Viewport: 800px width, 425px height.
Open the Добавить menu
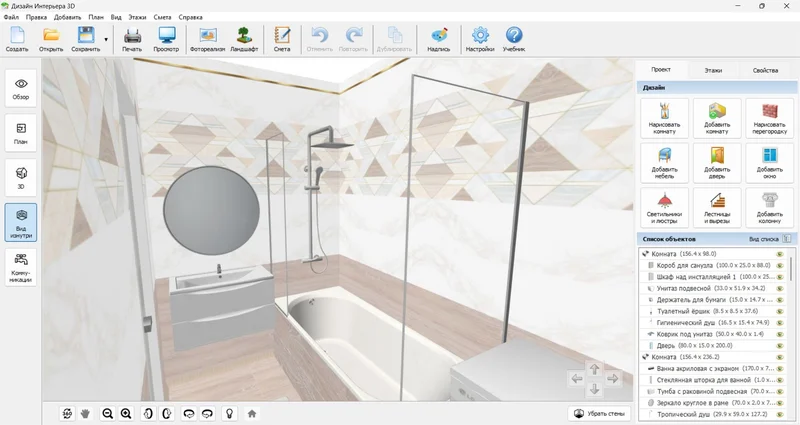[67, 17]
